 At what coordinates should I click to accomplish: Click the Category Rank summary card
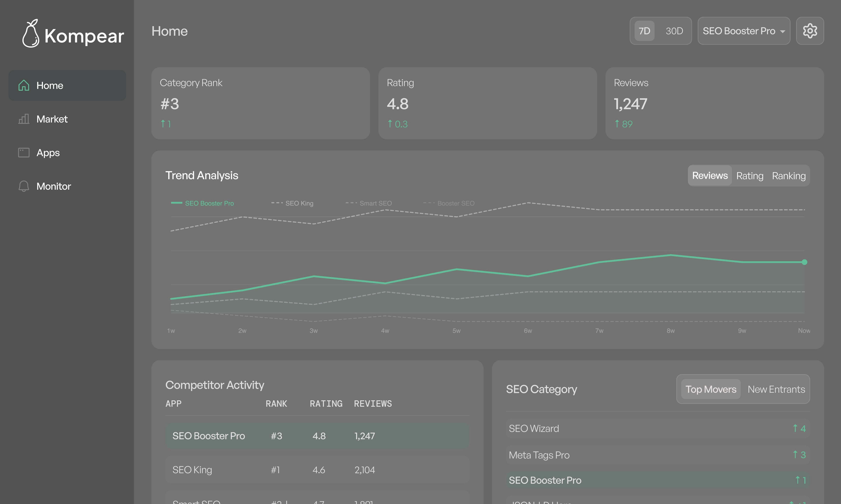pos(260,103)
